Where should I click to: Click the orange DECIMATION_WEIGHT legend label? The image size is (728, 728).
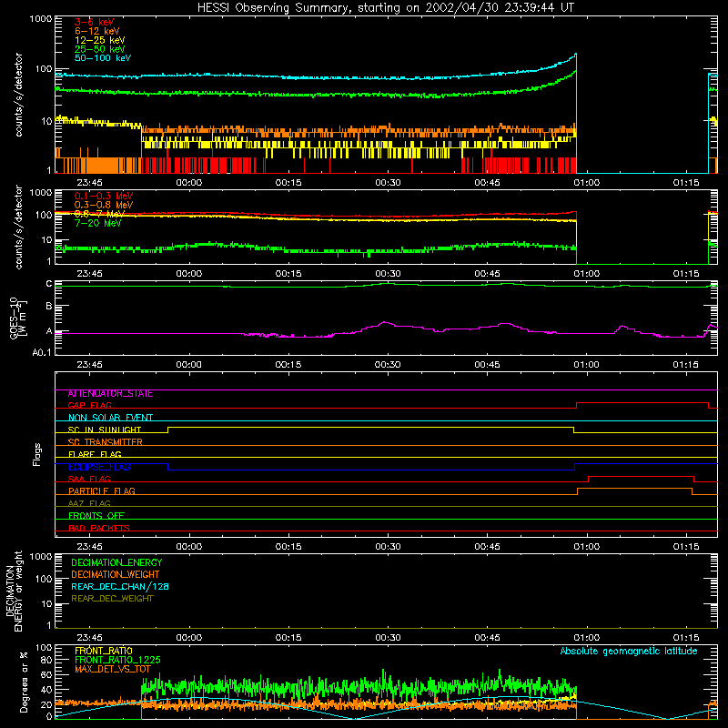tap(116, 575)
